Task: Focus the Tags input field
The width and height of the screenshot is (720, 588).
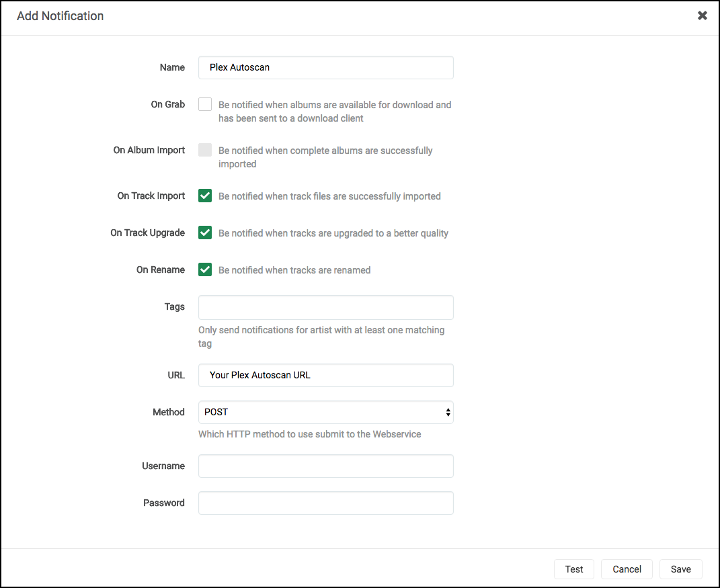Action: (x=325, y=307)
